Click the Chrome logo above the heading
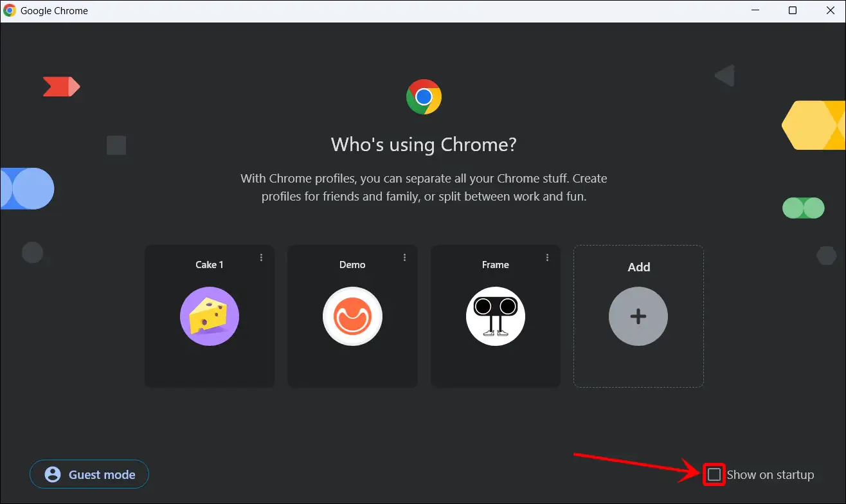The width and height of the screenshot is (846, 504). pos(424,97)
